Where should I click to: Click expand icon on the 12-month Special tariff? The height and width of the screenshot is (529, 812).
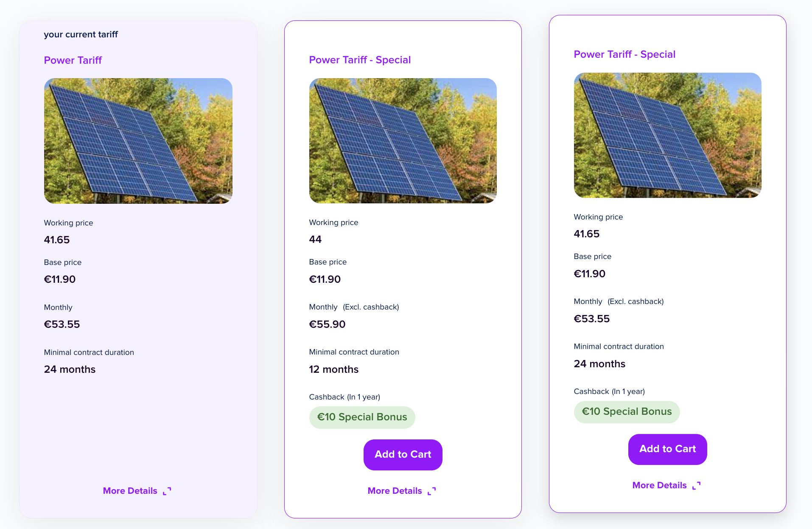[x=432, y=491]
